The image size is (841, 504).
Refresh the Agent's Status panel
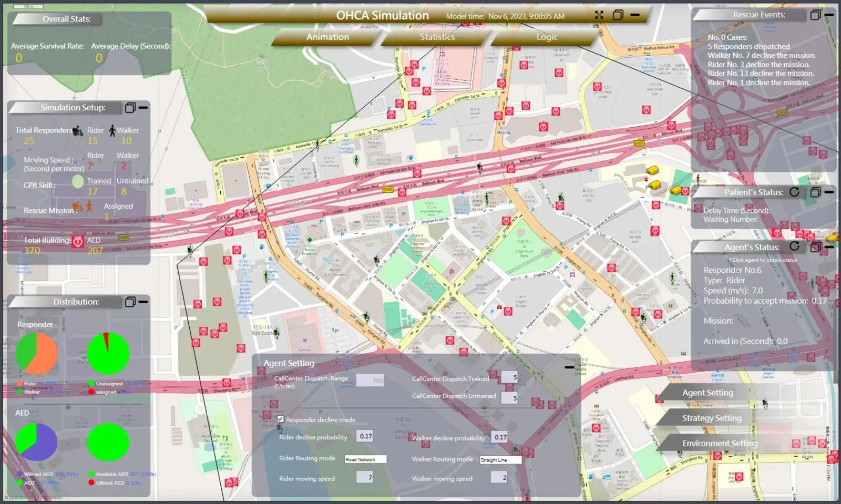[794, 246]
